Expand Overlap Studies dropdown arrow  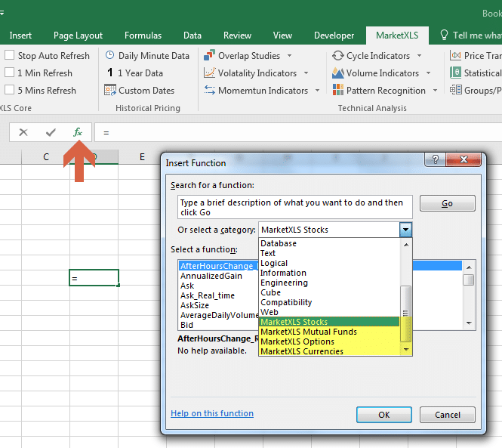(289, 56)
